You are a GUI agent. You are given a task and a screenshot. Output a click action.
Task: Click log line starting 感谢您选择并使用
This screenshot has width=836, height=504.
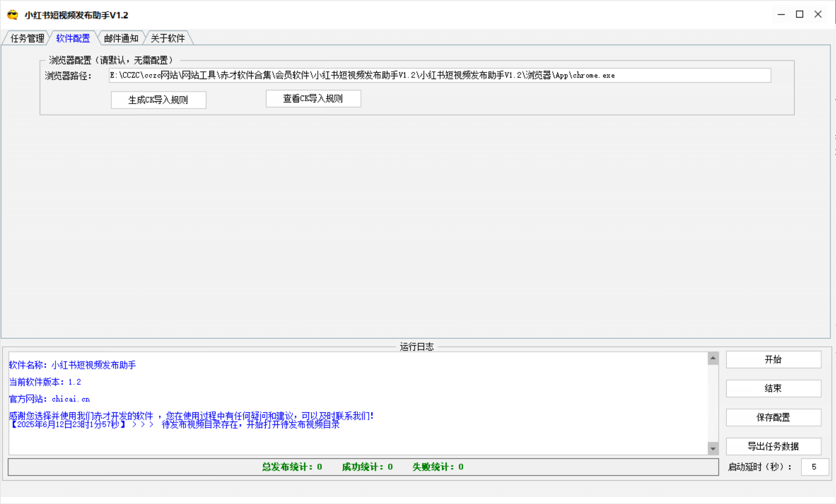[x=191, y=416]
